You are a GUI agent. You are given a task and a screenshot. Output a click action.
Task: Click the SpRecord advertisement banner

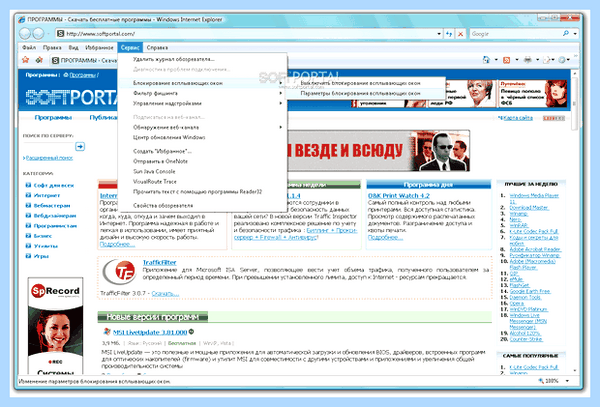click(55, 325)
